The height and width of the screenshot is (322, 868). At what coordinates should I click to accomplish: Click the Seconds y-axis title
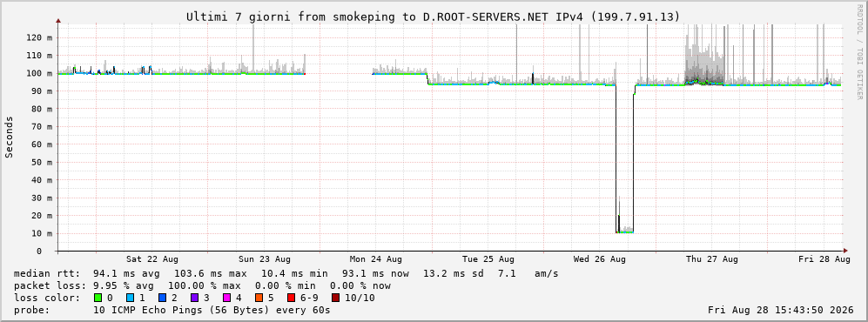point(10,137)
